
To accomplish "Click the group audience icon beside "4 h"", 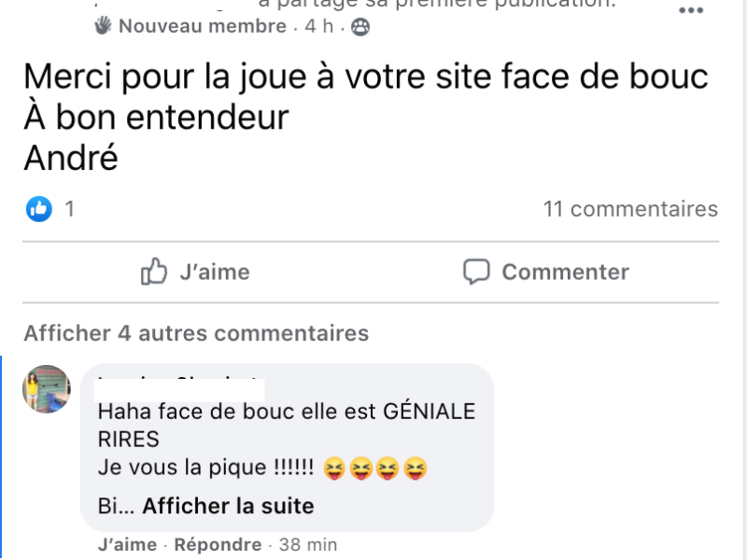I will (x=360, y=27).
